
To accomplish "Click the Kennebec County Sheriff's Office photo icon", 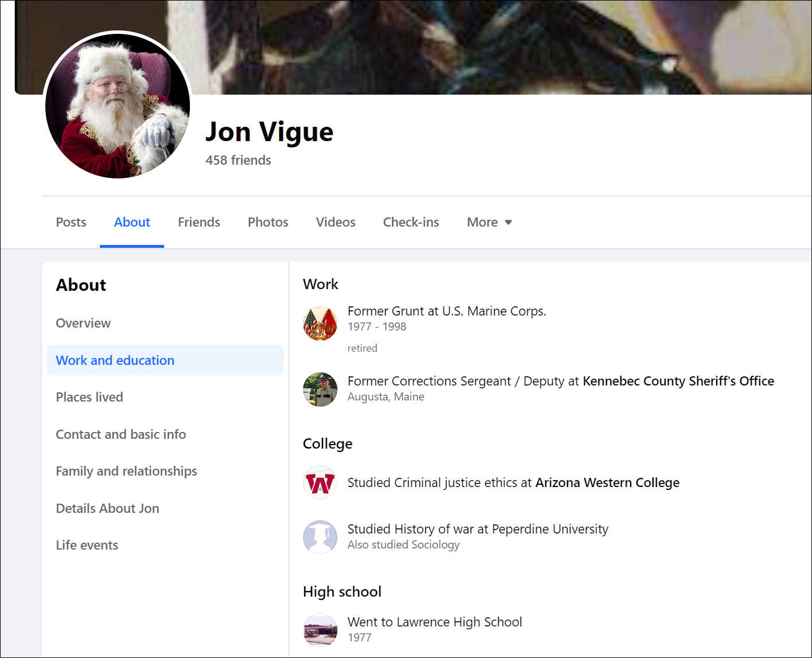I will pos(320,390).
